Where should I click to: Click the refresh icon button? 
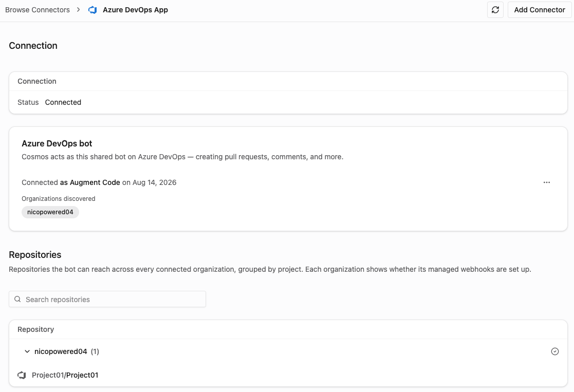click(495, 10)
